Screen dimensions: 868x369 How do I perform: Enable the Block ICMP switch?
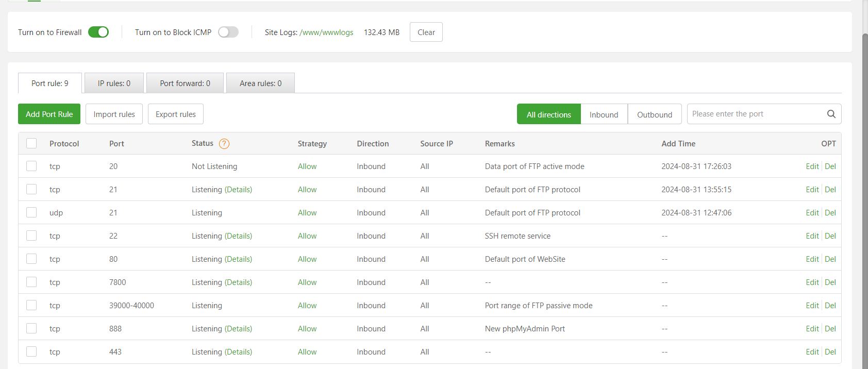coord(228,32)
